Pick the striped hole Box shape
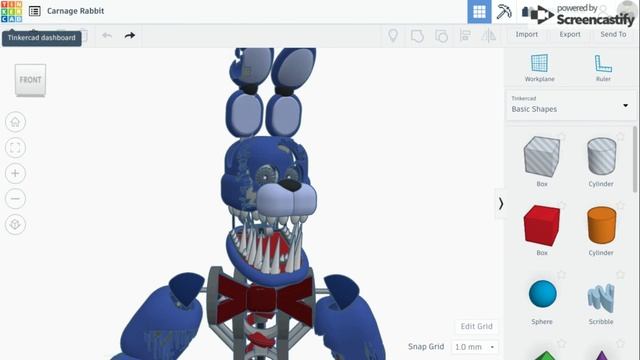The height and width of the screenshot is (360, 640). pyautogui.click(x=542, y=157)
